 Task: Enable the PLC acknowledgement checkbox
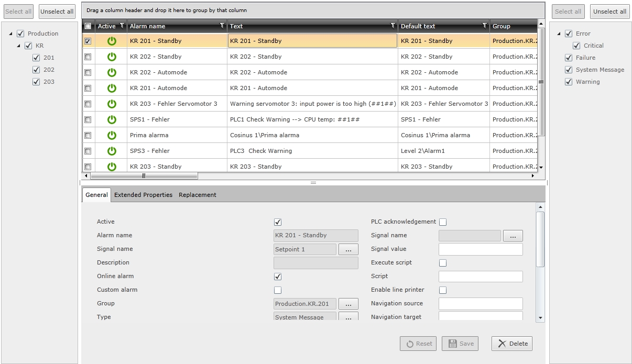point(443,222)
